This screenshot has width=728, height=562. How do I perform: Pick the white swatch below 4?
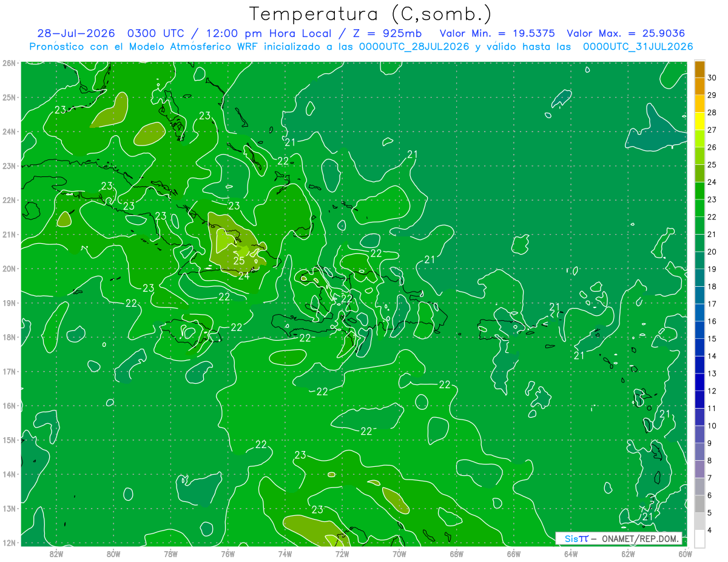(x=699, y=538)
